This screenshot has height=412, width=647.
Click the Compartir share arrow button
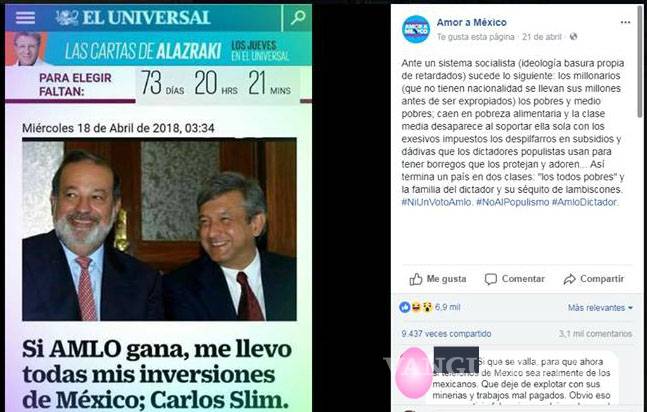point(594,279)
